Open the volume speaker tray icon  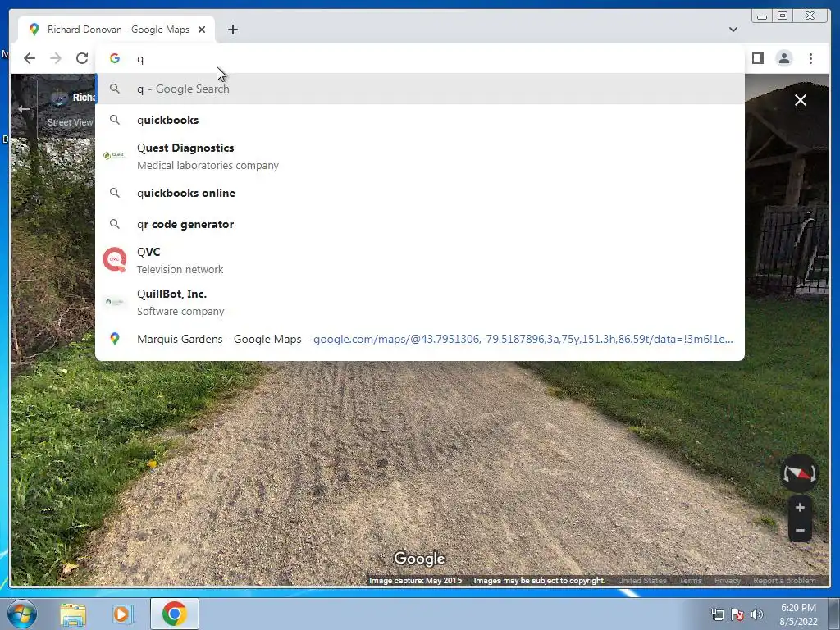click(757, 614)
